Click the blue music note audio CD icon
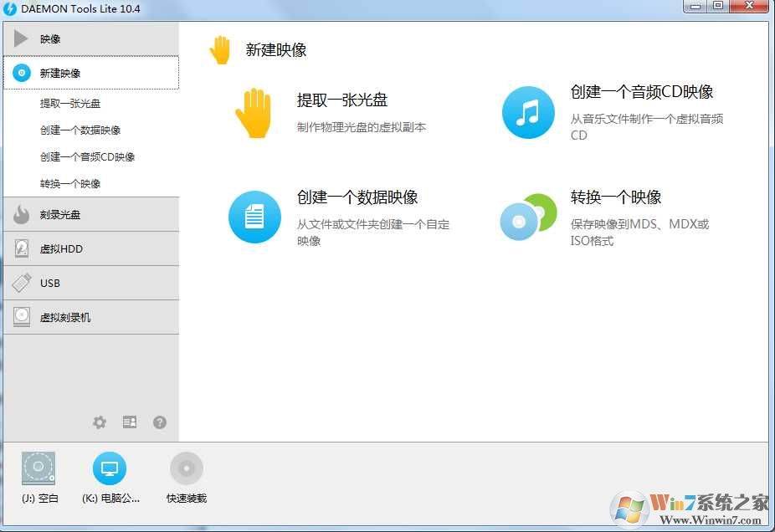Viewport: 775px width, 532px height. 528,113
